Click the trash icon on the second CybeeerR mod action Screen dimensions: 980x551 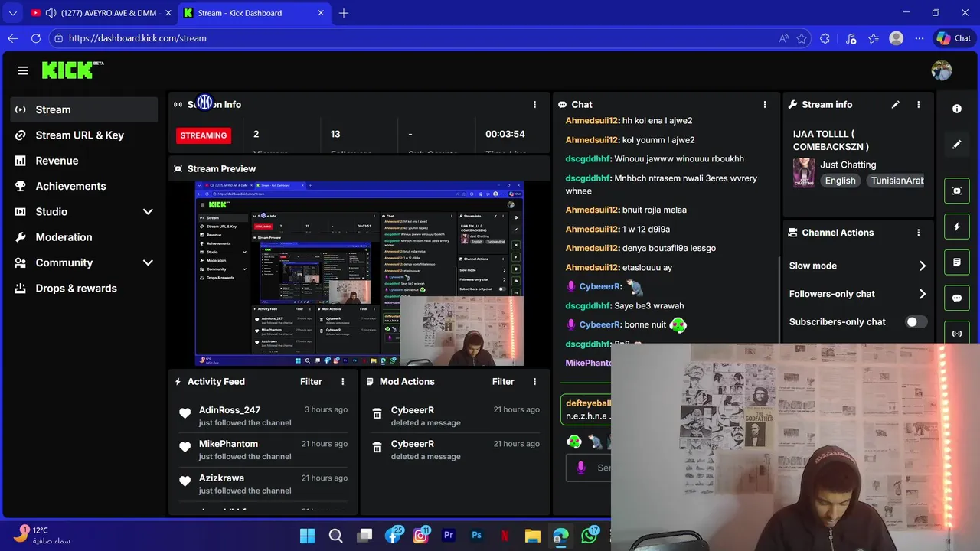click(377, 447)
